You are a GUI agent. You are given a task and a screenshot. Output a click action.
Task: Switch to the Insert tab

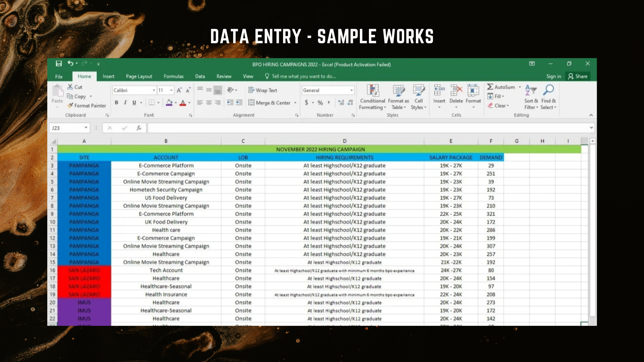coord(108,76)
